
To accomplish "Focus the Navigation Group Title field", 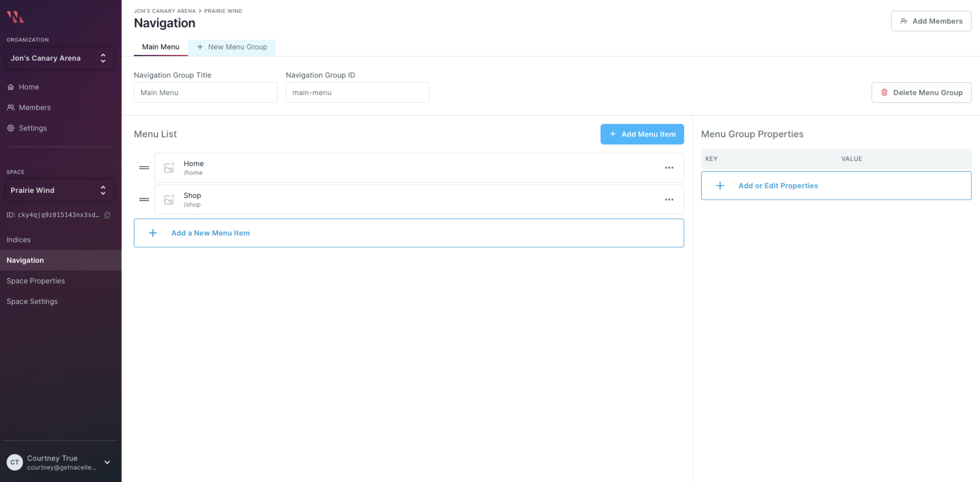I will 206,93.
